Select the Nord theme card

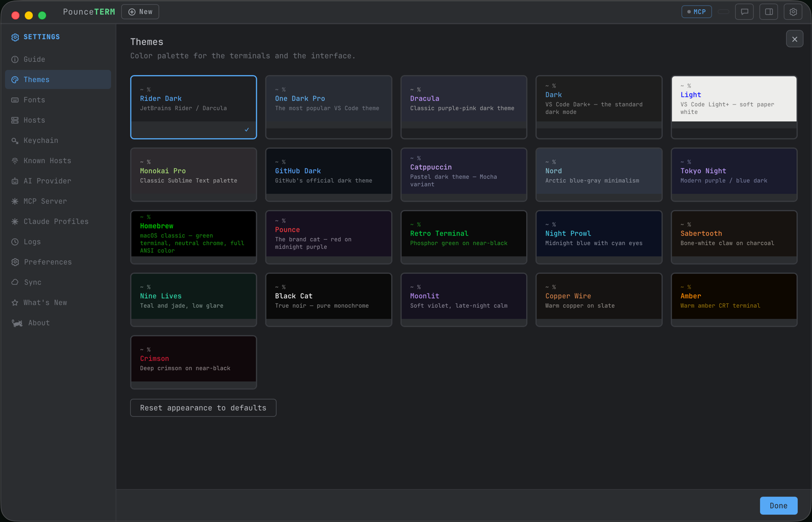click(x=599, y=175)
